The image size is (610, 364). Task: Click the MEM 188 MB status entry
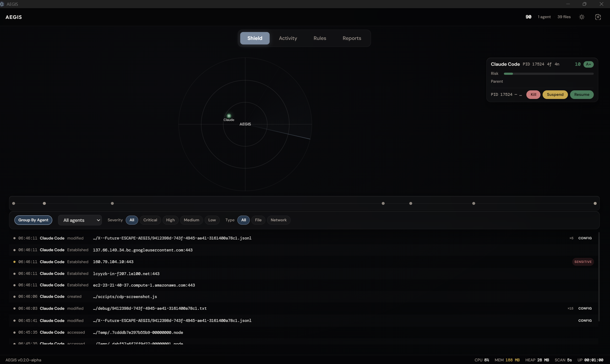(x=507, y=360)
